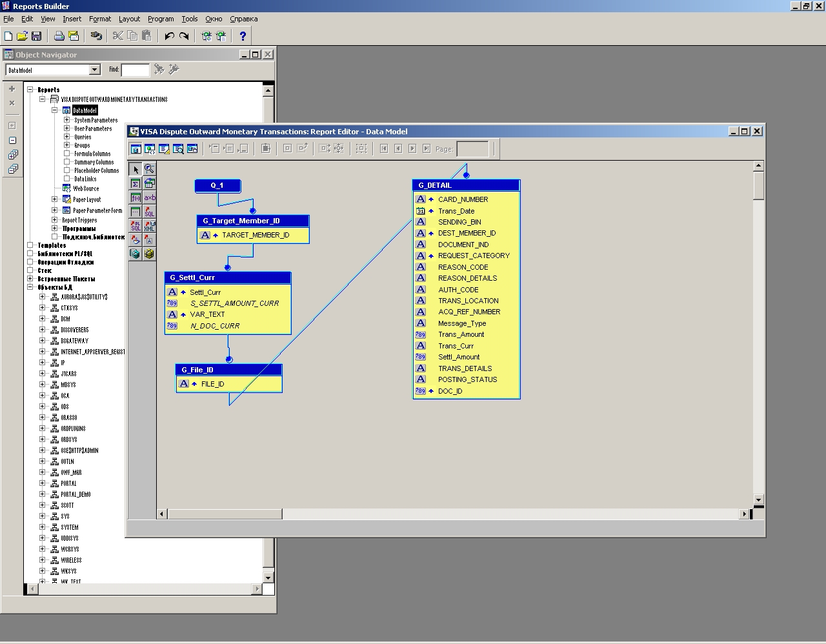Click the Open file folder icon
This screenshot has width=826, height=644.
(x=23, y=36)
